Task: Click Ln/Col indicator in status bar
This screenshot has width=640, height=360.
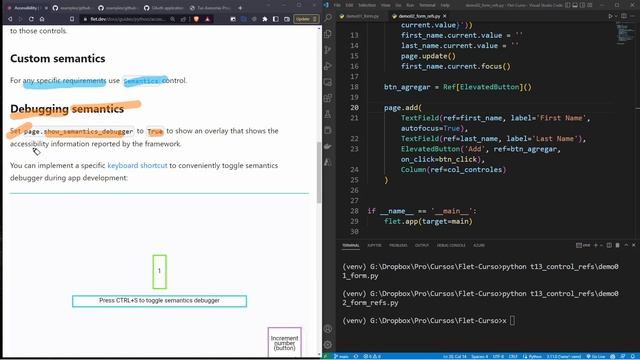Action: point(455,356)
